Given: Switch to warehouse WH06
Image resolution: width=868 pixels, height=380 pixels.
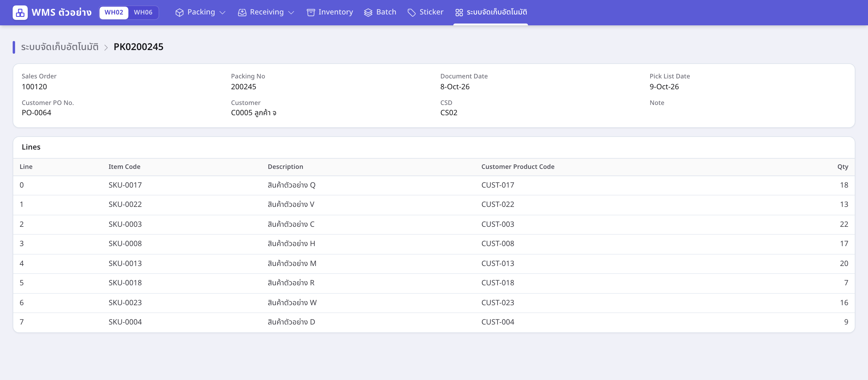Looking at the screenshot, I should coord(143,12).
